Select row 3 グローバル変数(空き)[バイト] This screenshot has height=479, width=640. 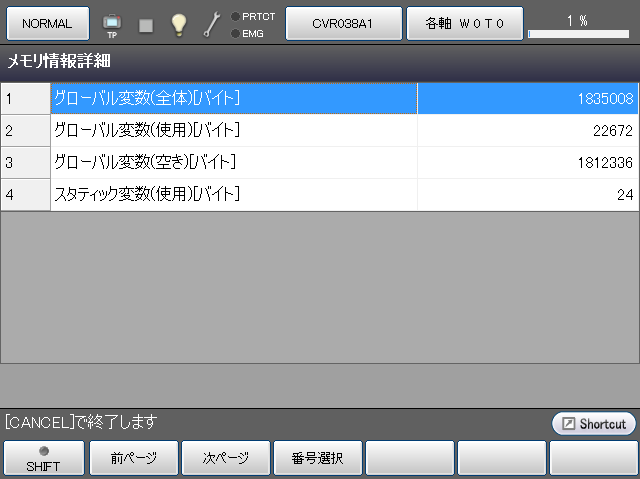[x=233, y=162]
